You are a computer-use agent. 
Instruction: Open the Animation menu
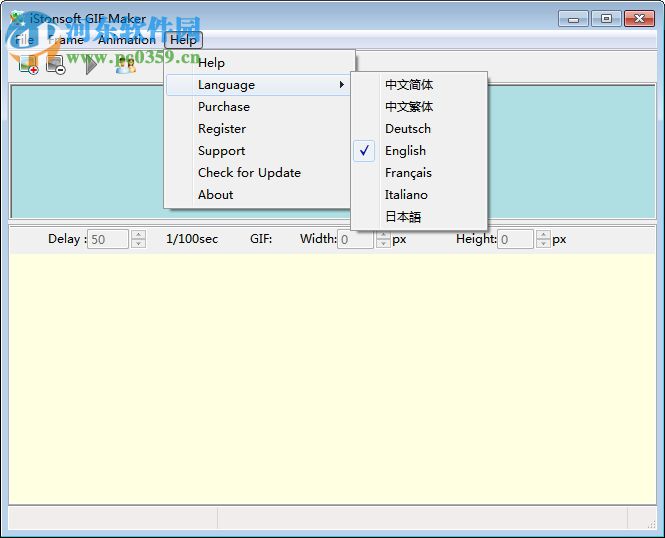(127, 40)
